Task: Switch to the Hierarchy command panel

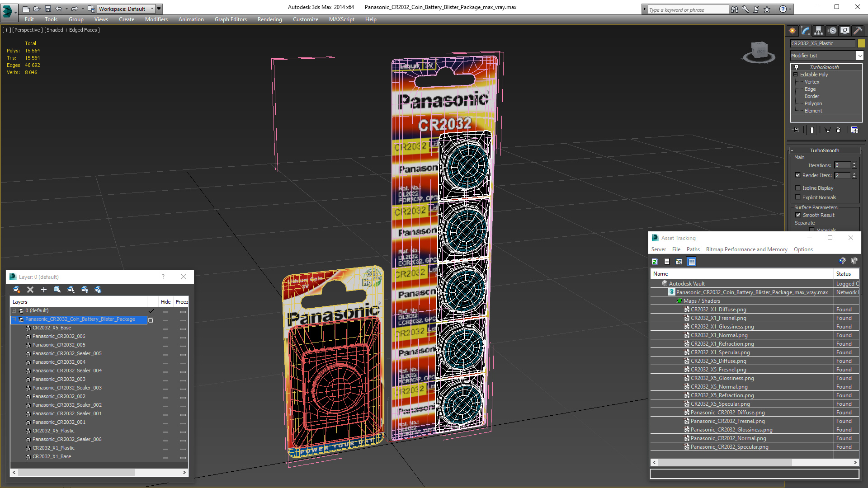Action: coord(819,31)
